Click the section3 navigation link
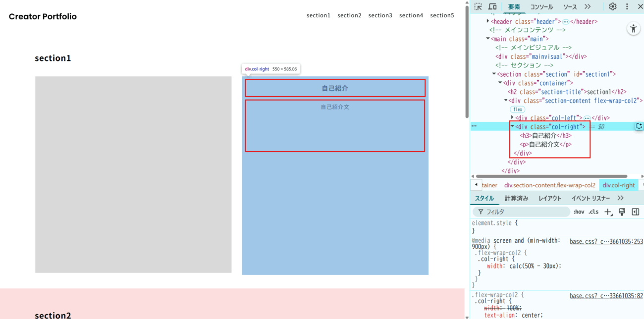This screenshot has width=644, height=319. tap(380, 15)
